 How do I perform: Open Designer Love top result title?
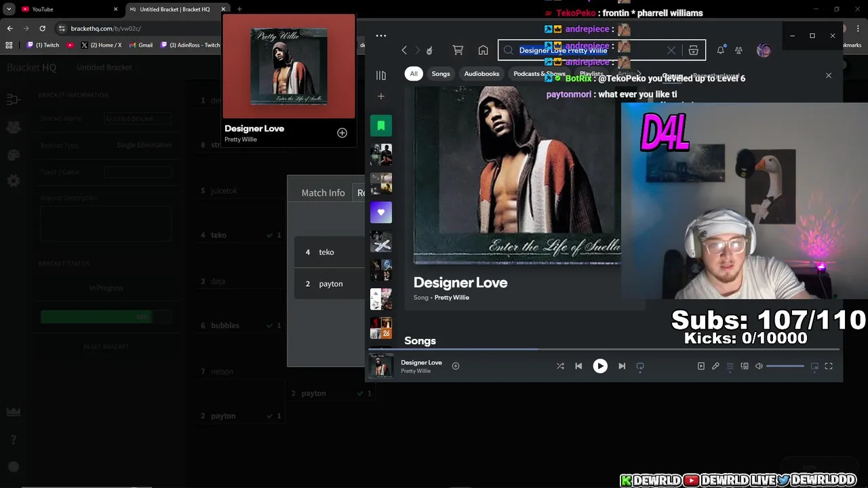point(460,283)
